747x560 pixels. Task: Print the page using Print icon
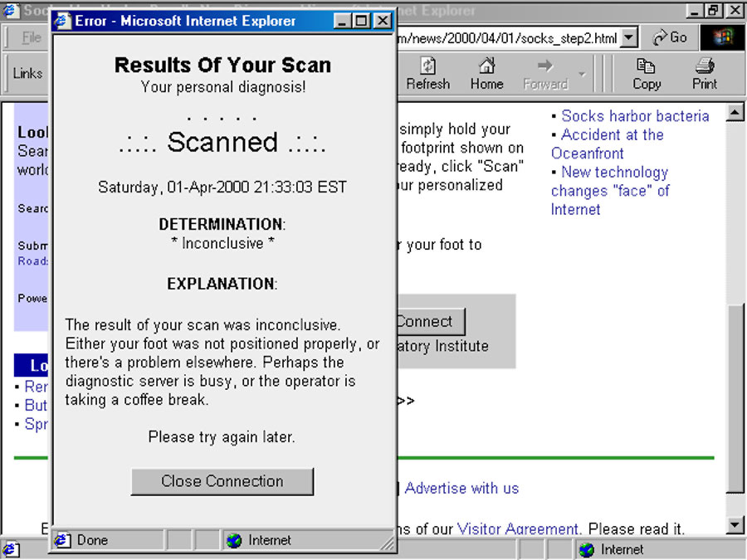704,73
